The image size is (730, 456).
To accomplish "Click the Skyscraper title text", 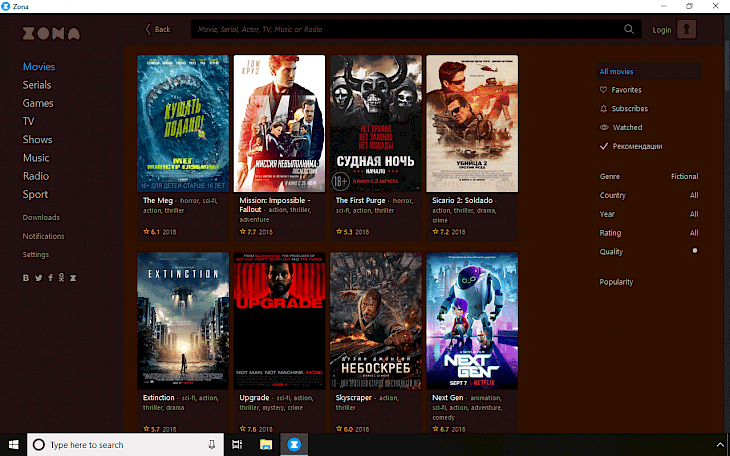I will (354, 397).
